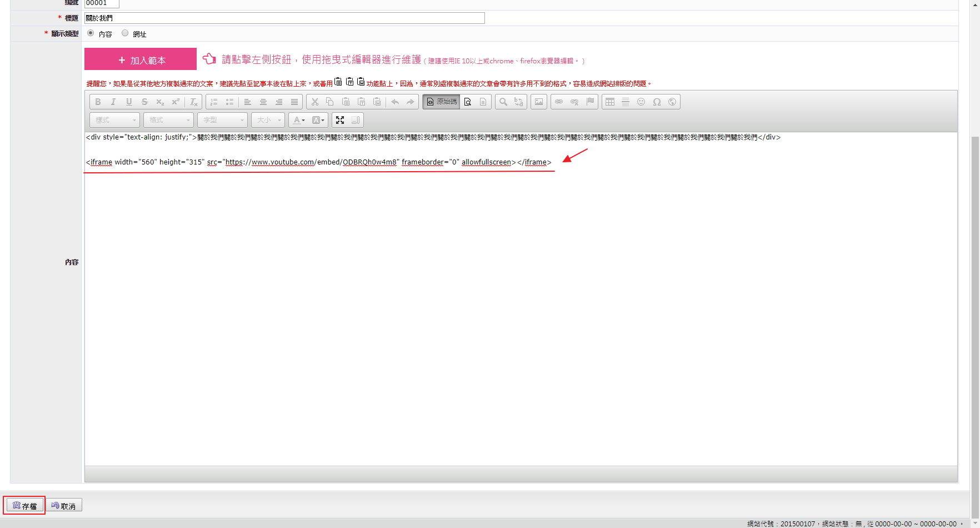The width and height of the screenshot is (980, 528).
Task: Open the 大小 font size dropdown
Action: 268,120
